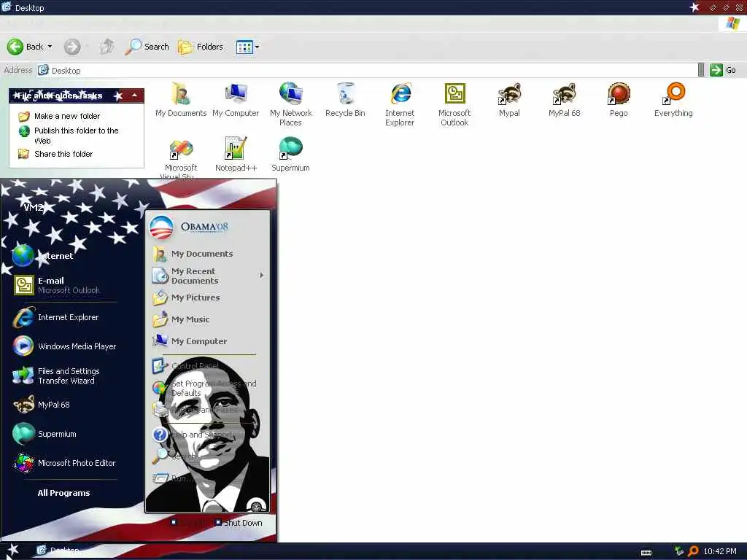747x560 pixels.
Task: Open the Views dropdown arrow
Action: click(258, 47)
